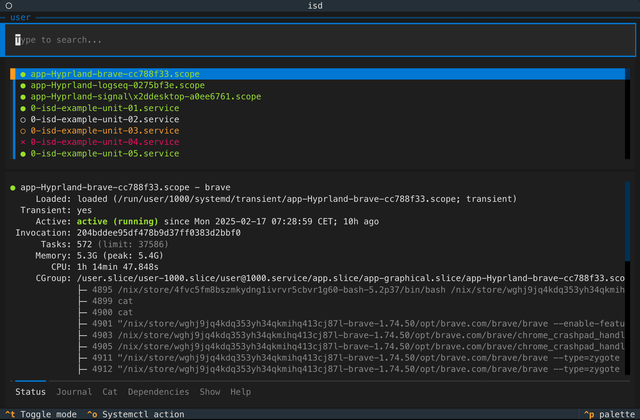Click the CGroup path line
The width and height of the screenshot is (640, 420).
(x=330, y=278)
